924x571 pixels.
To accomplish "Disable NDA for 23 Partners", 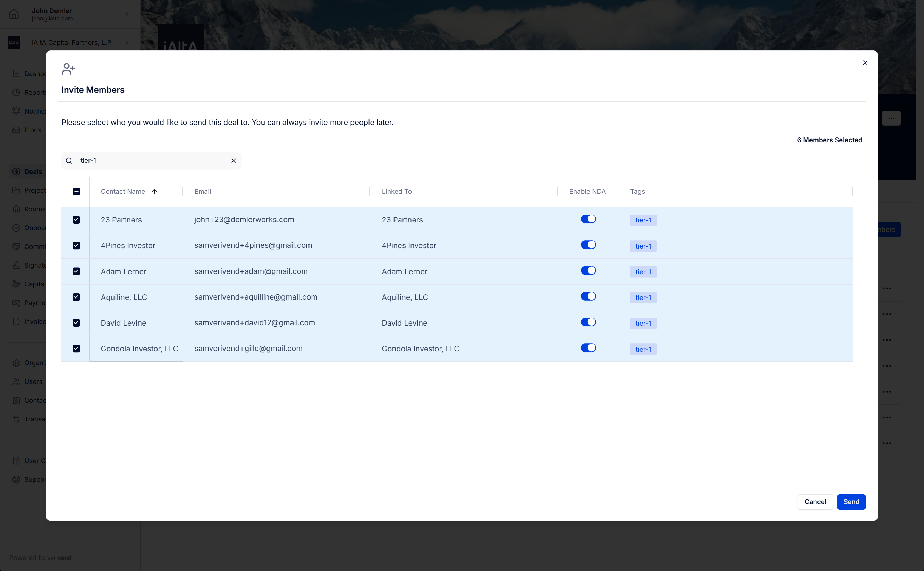I will tap(588, 219).
